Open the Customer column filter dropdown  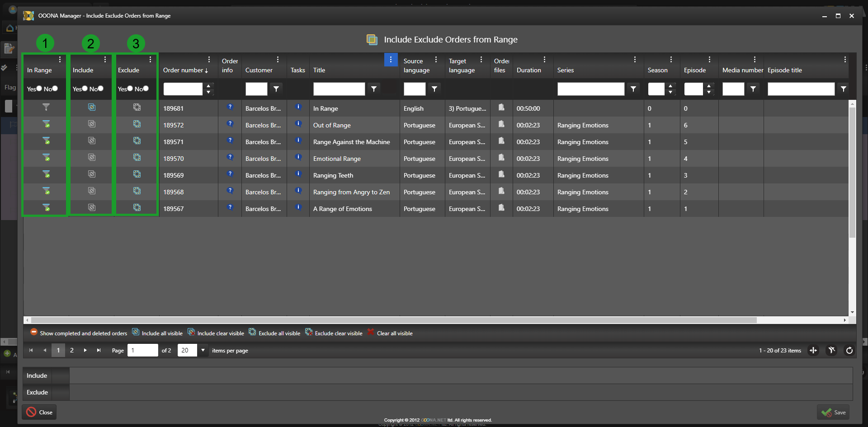(x=276, y=89)
